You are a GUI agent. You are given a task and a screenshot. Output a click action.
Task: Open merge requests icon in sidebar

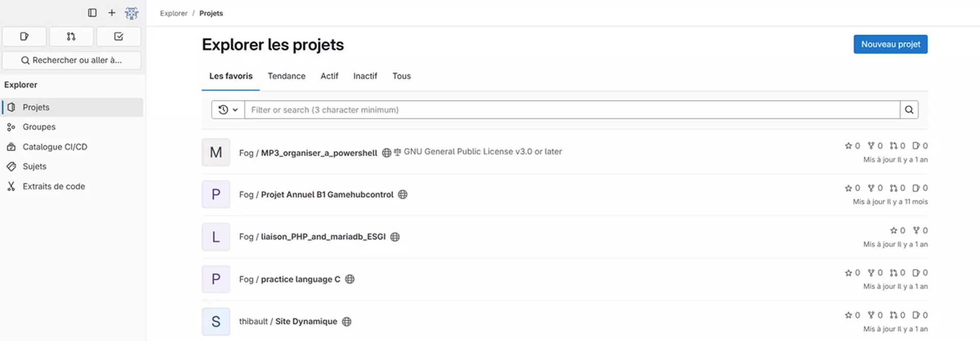pos(71,37)
